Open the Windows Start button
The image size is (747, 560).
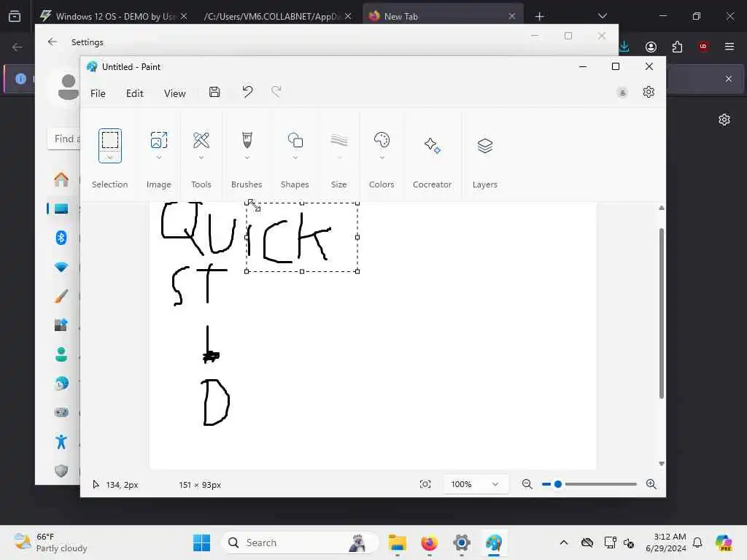(201, 542)
